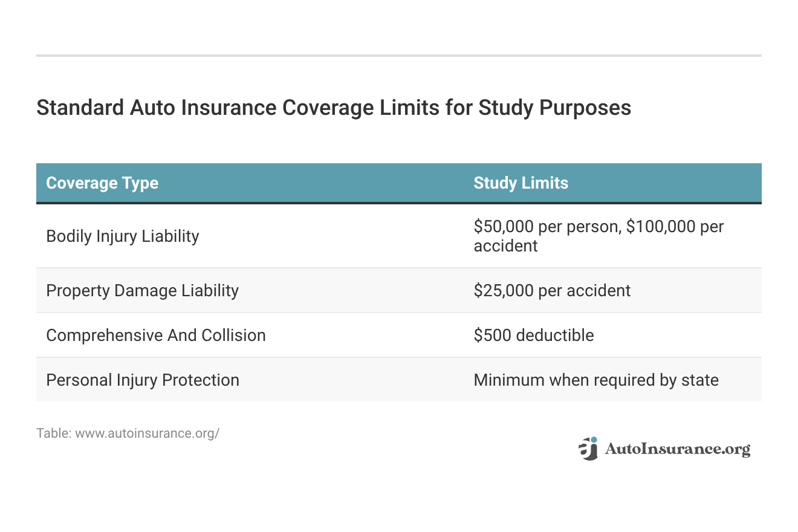This screenshot has height=532, width=798.
Task: Select the Study Limits column header
Action: point(521,183)
